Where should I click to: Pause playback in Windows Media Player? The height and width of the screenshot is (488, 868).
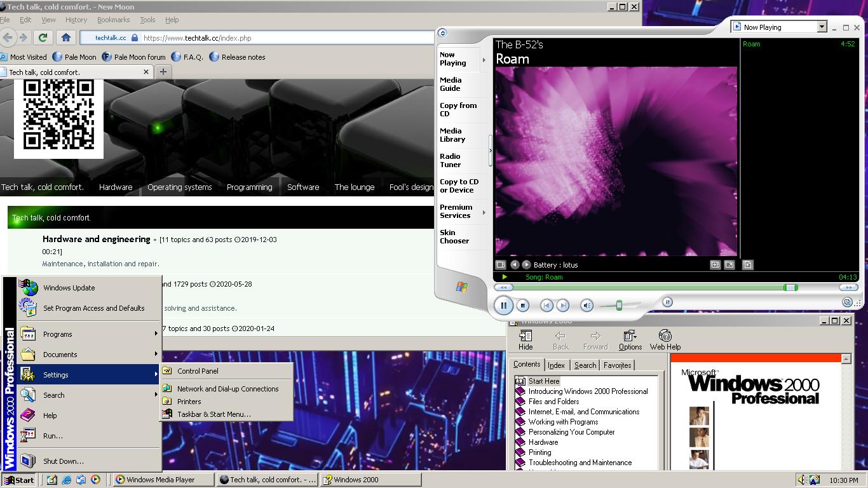503,306
